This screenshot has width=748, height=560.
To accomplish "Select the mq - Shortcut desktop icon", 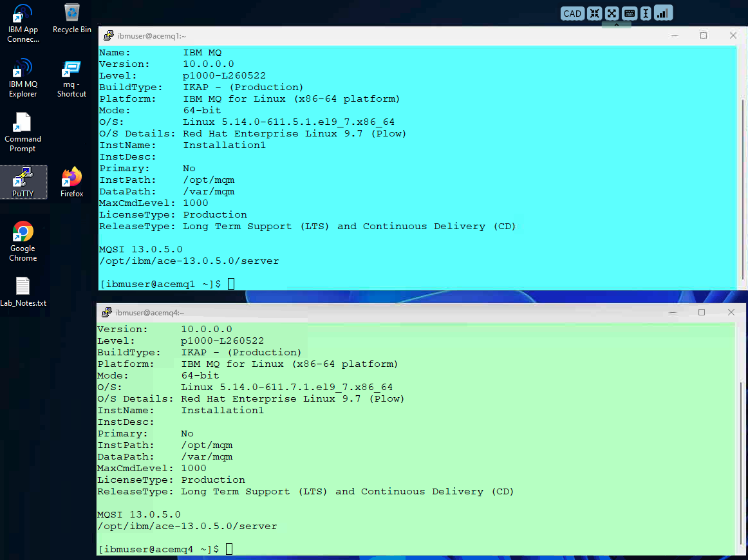I will coord(71,79).
